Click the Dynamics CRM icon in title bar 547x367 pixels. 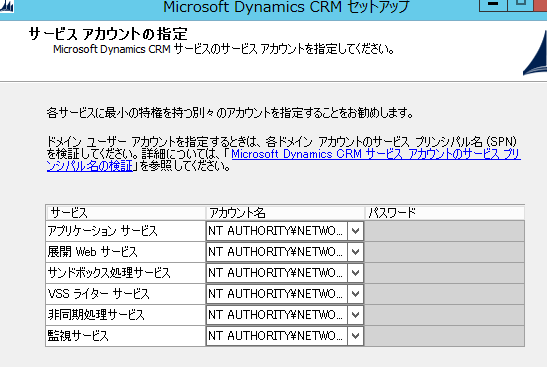point(7,6)
